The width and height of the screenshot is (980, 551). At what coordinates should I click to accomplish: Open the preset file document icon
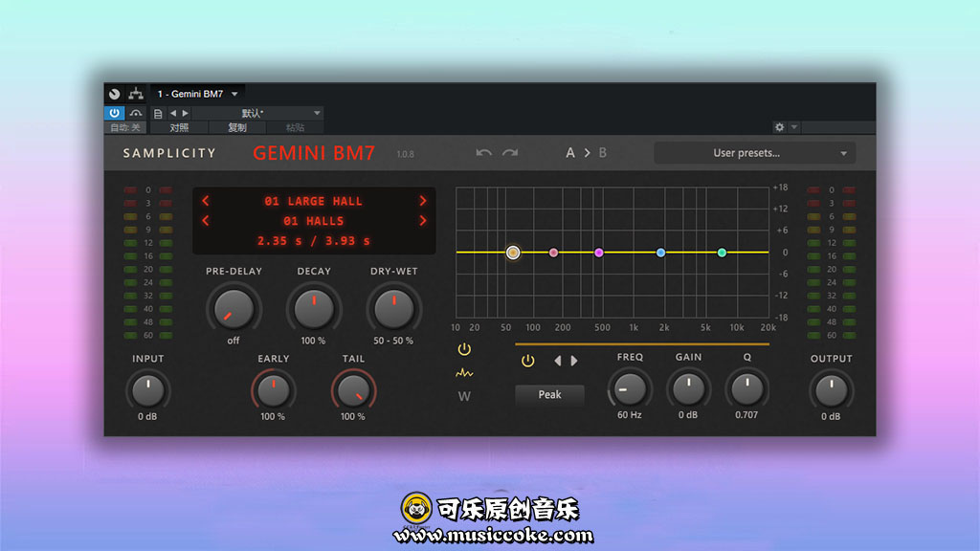click(158, 114)
